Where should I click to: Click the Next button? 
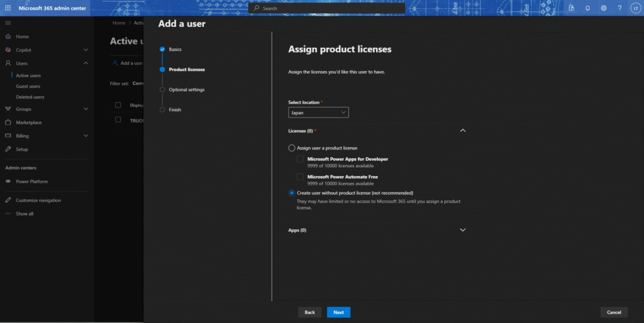point(338,312)
